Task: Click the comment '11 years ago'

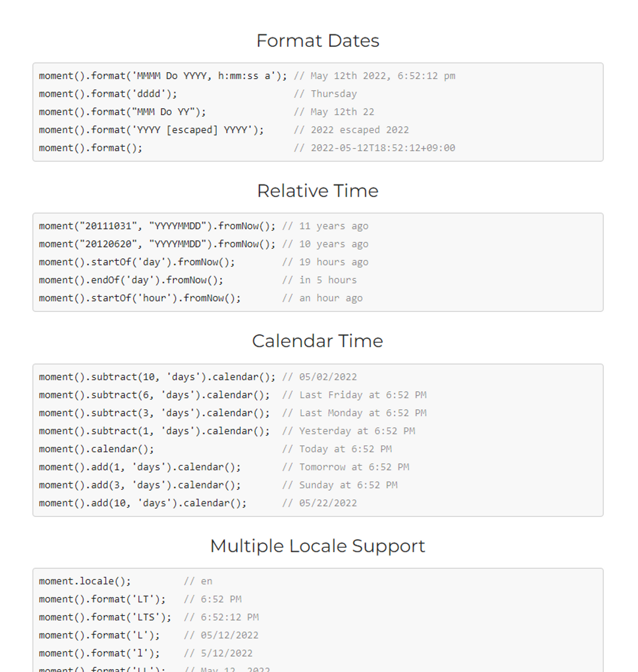Action: [x=334, y=226]
